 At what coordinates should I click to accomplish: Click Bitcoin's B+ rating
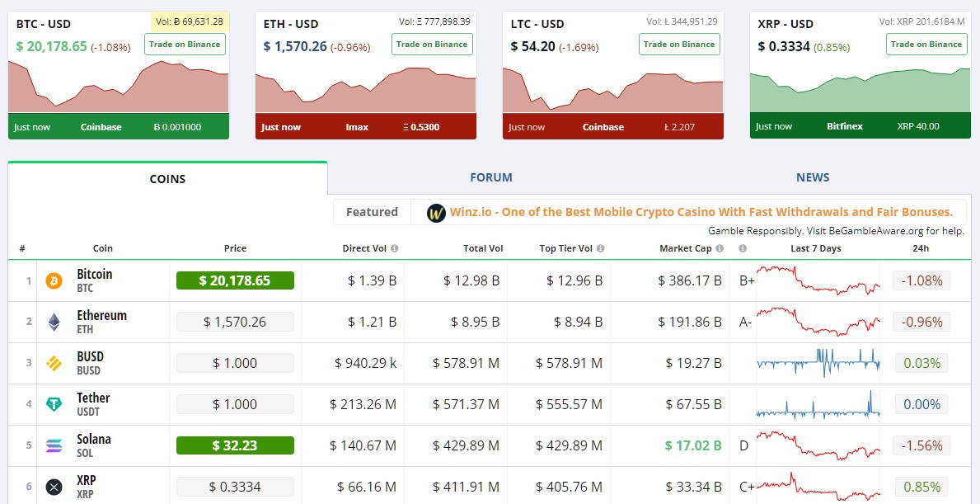747,280
